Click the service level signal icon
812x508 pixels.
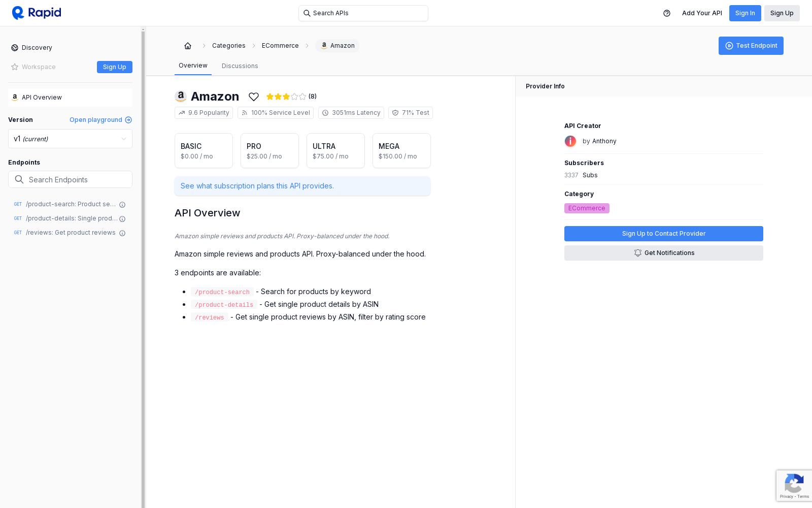click(245, 113)
